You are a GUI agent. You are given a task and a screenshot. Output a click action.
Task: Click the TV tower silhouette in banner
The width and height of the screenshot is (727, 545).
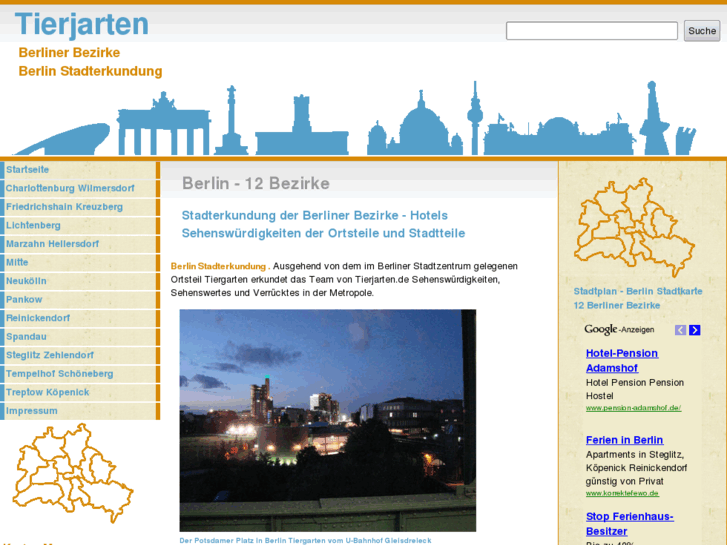(474, 118)
